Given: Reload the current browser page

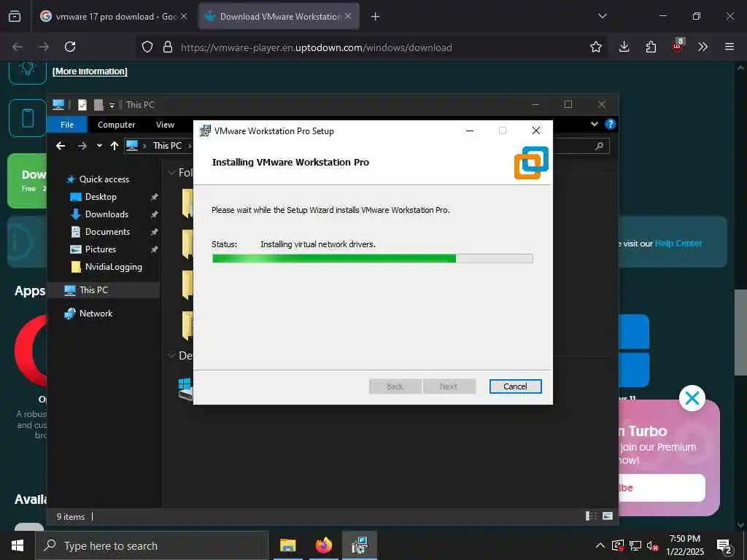Looking at the screenshot, I should 70,47.
